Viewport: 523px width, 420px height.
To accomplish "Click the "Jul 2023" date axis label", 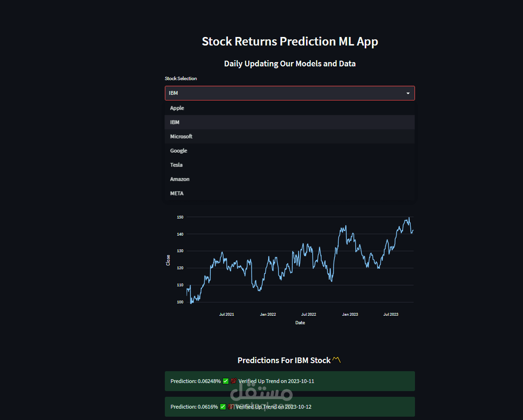I will pyautogui.click(x=390, y=314).
